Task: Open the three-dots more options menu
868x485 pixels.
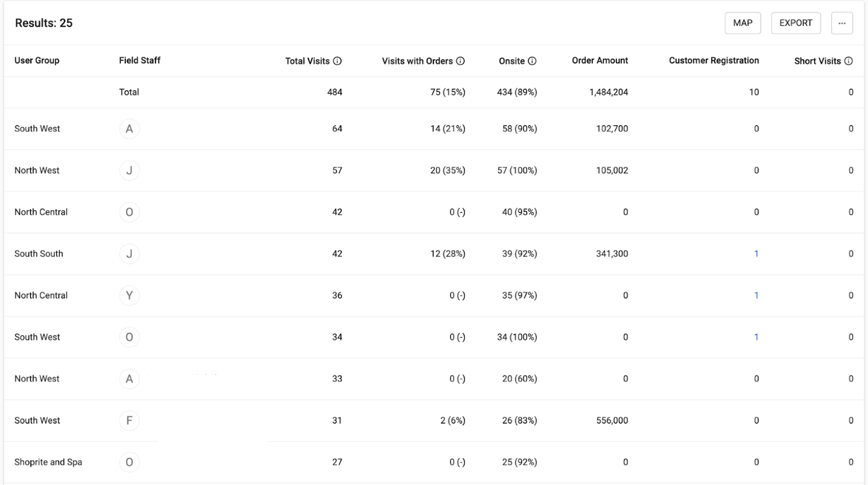Action: [x=842, y=23]
